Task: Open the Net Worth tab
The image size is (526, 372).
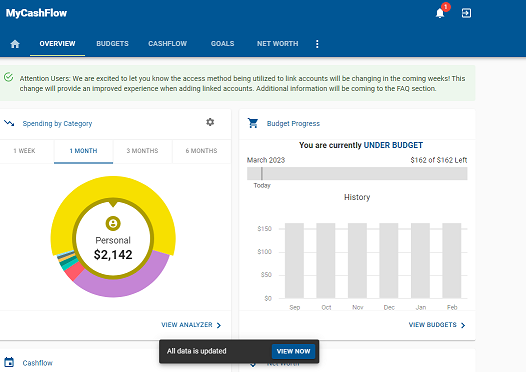Action: pos(277,44)
